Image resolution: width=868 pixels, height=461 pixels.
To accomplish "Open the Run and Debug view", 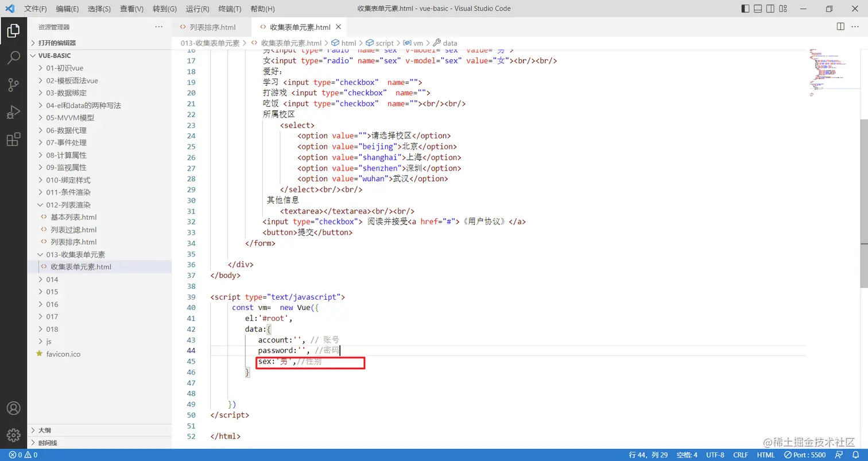I will [x=13, y=112].
